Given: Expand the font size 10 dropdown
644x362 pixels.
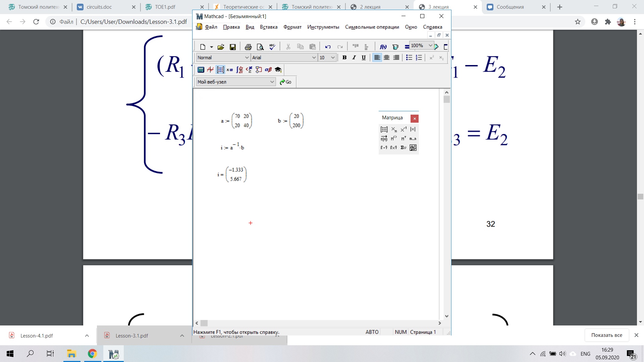Looking at the screenshot, I should click(333, 58).
